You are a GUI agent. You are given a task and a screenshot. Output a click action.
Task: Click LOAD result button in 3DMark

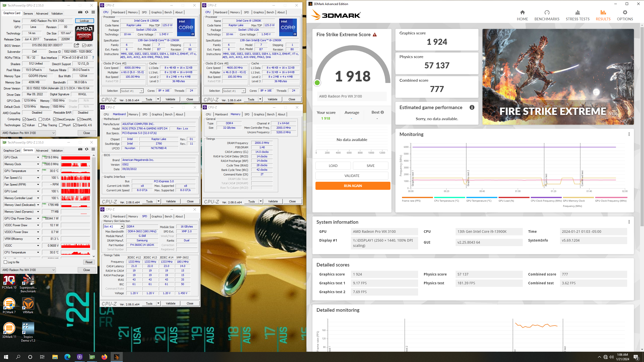[x=333, y=166]
